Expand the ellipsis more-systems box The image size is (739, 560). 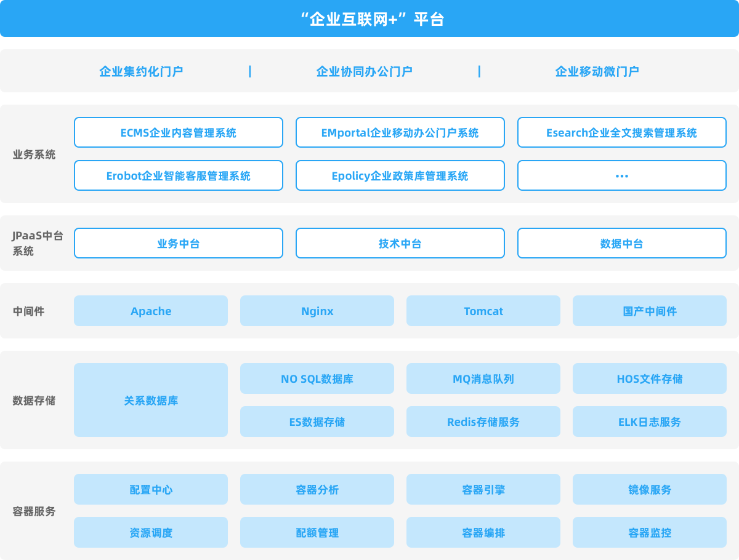coord(621,176)
